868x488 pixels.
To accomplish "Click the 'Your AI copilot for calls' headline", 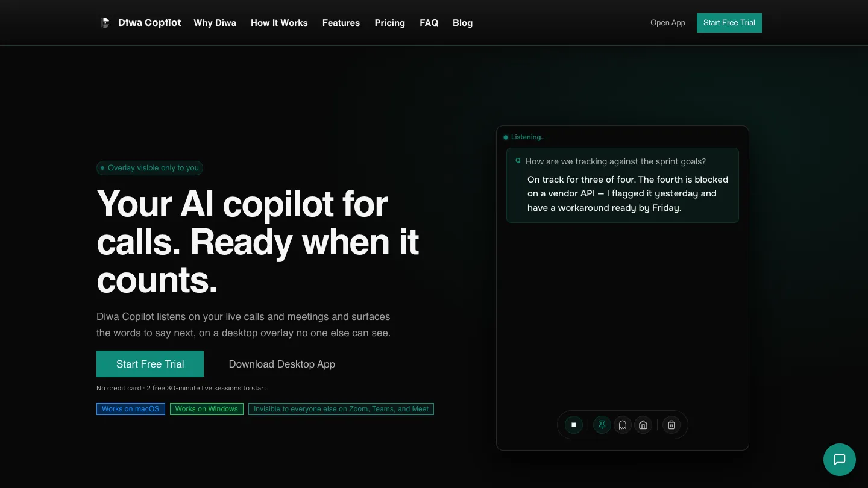I will click(258, 242).
